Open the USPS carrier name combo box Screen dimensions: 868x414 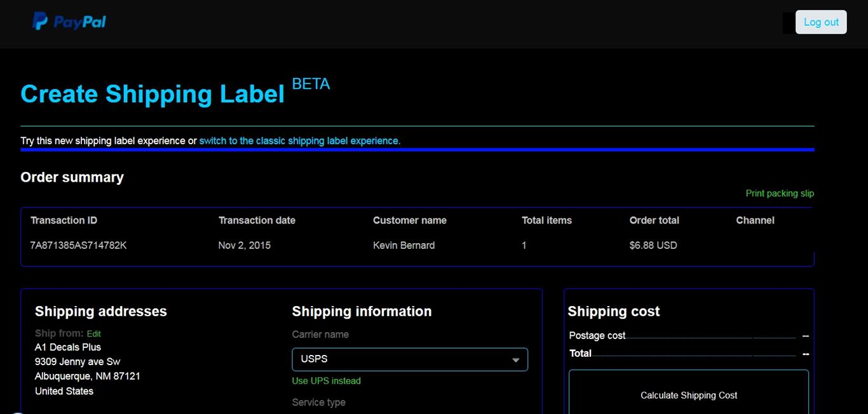pyautogui.click(x=409, y=359)
